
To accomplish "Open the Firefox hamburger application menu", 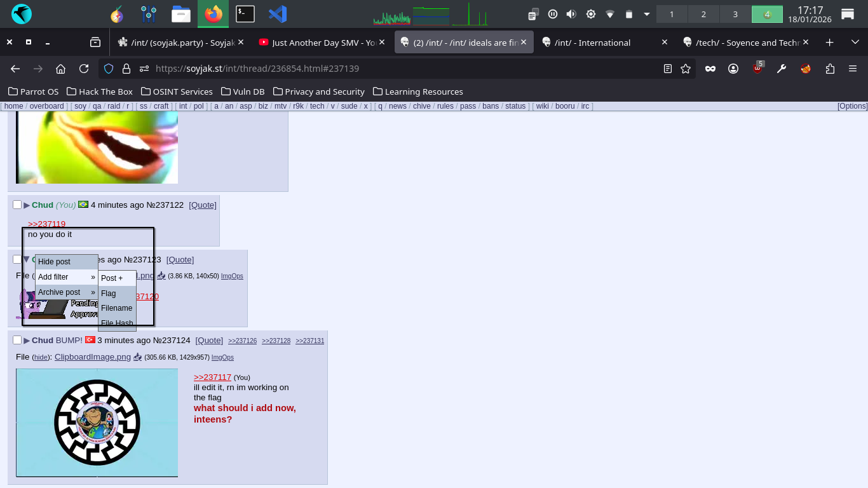I will 853,69.
